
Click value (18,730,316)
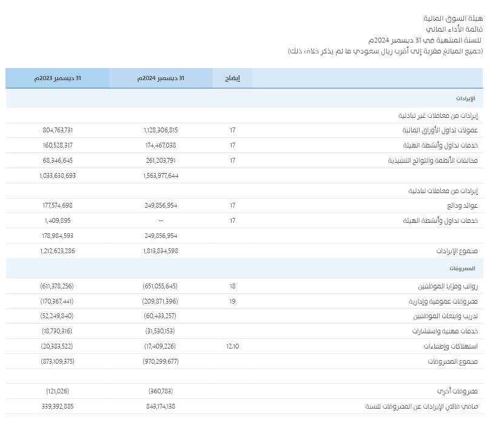(57, 332)
